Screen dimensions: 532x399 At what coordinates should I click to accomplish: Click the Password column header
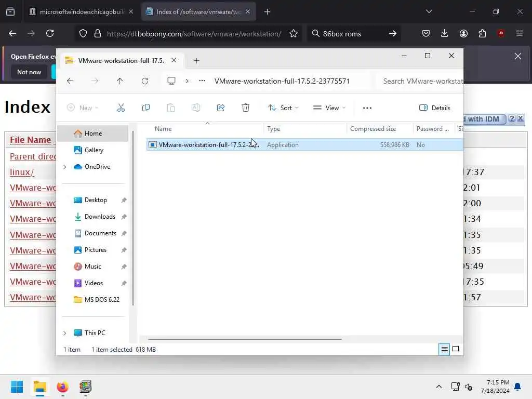(433, 129)
